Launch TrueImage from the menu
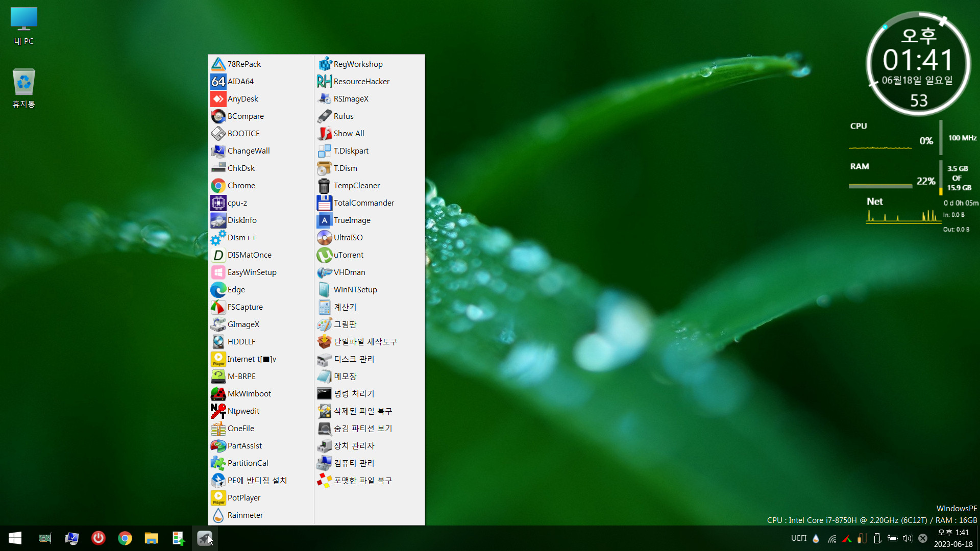Viewport: 980px width, 551px height. coord(370,220)
